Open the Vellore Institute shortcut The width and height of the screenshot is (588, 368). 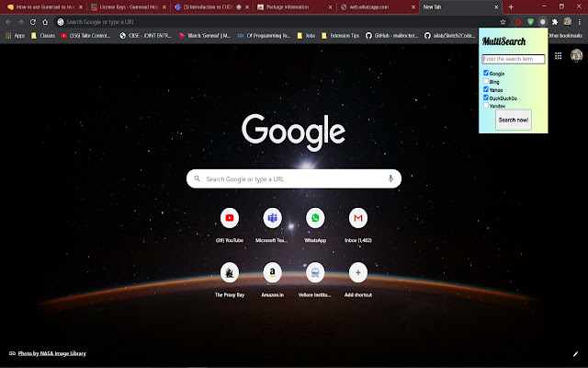point(315,272)
